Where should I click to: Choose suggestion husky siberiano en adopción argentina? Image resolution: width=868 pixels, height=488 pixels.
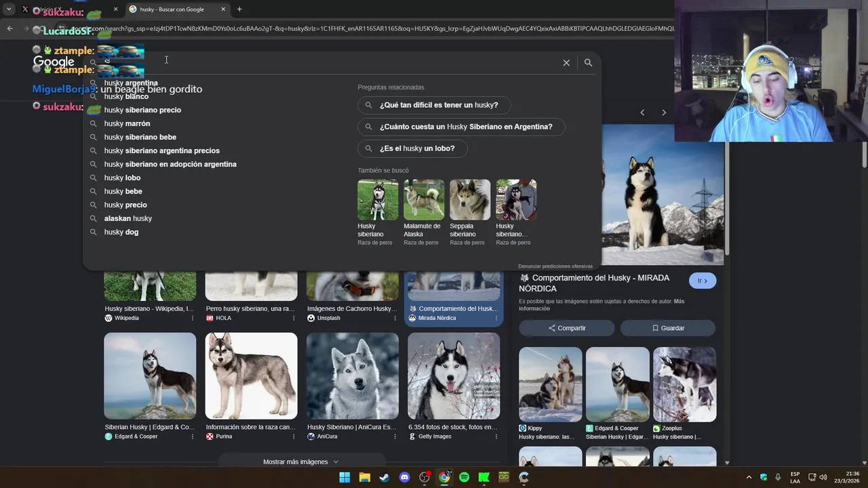coord(170,164)
